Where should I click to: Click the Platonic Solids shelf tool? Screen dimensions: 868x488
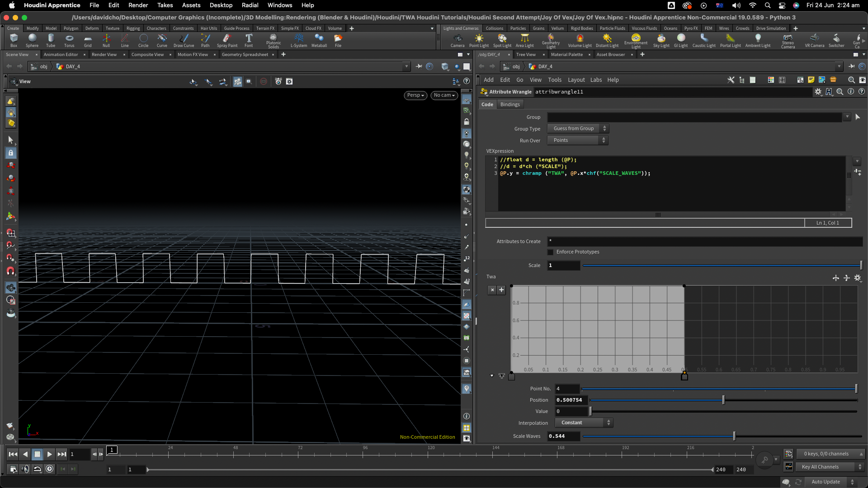tap(273, 40)
